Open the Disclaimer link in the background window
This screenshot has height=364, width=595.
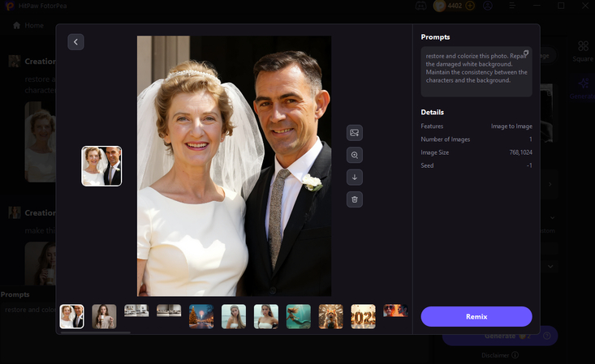(x=500, y=355)
